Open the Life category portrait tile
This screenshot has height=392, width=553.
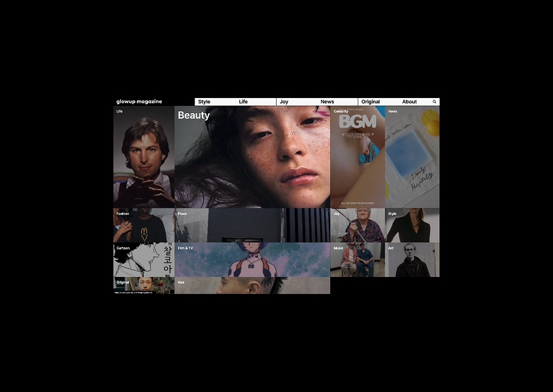coord(143,158)
